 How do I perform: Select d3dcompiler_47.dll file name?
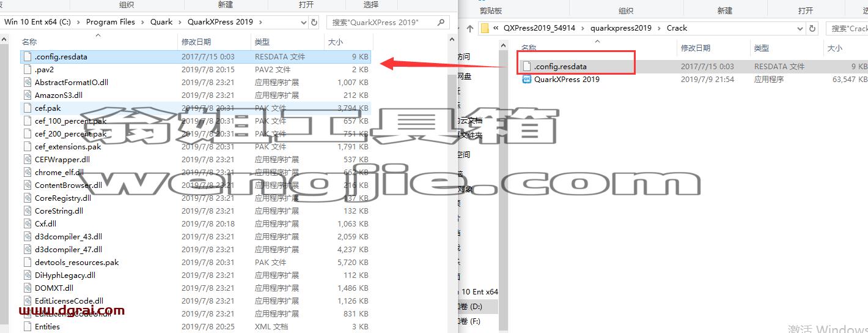click(x=68, y=249)
